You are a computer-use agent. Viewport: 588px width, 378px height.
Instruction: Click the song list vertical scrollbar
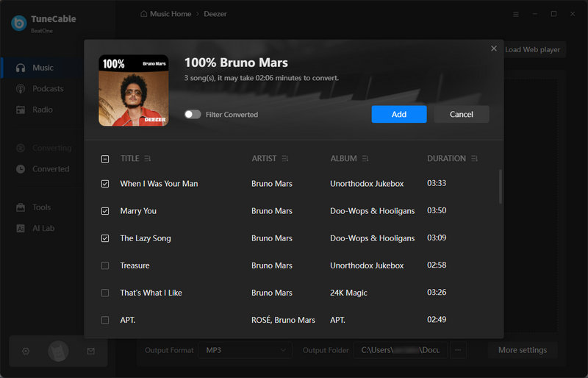pyautogui.click(x=501, y=187)
